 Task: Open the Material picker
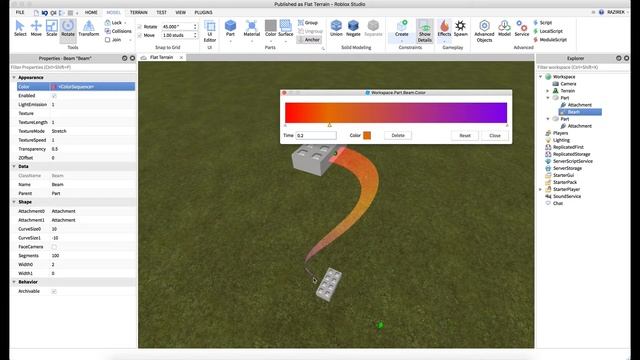coord(252,29)
